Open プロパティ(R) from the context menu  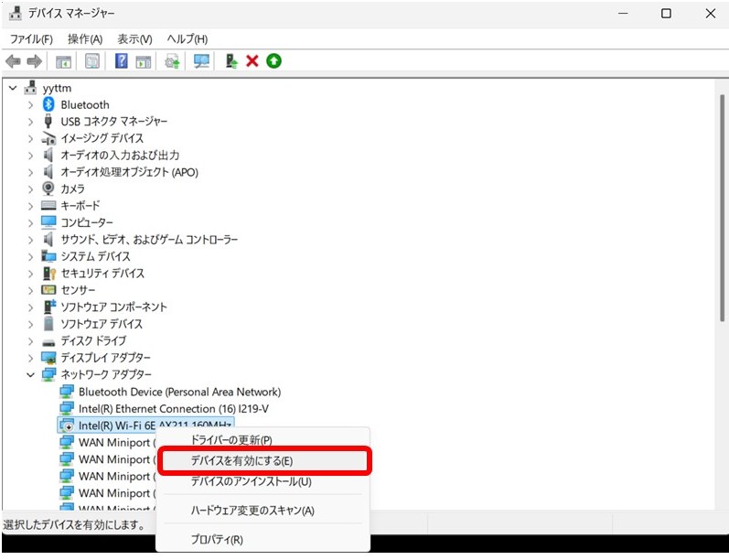(217, 540)
